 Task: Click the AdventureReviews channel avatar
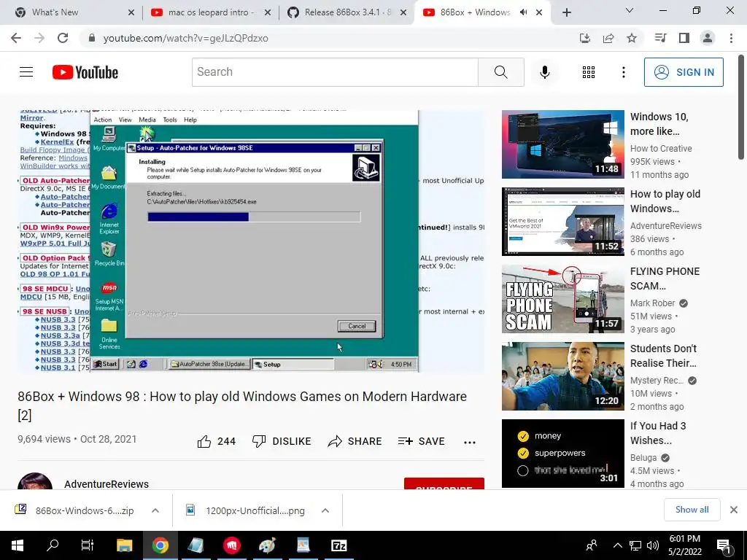(x=35, y=481)
